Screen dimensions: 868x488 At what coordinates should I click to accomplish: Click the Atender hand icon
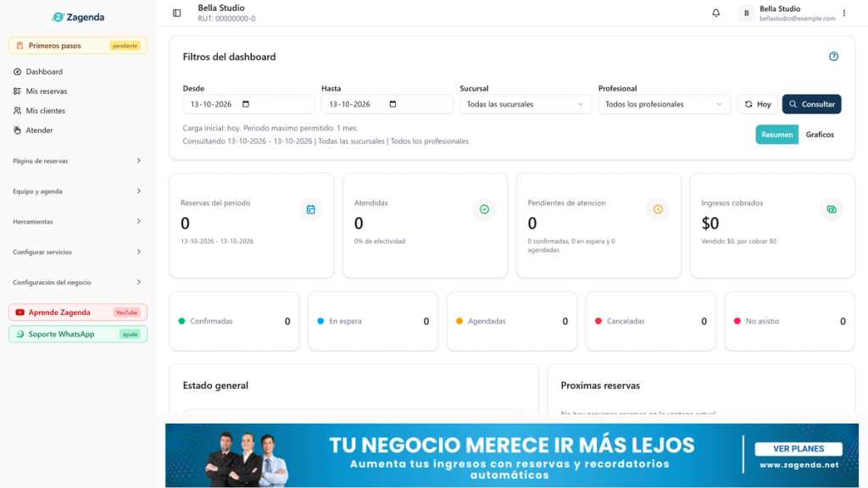(17, 130)
